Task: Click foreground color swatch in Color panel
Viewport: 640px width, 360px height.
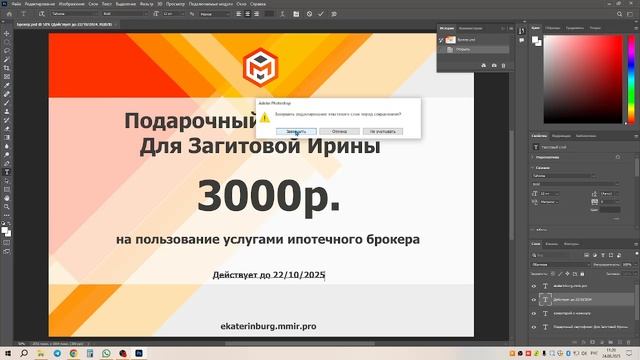Action: (535, 40)
